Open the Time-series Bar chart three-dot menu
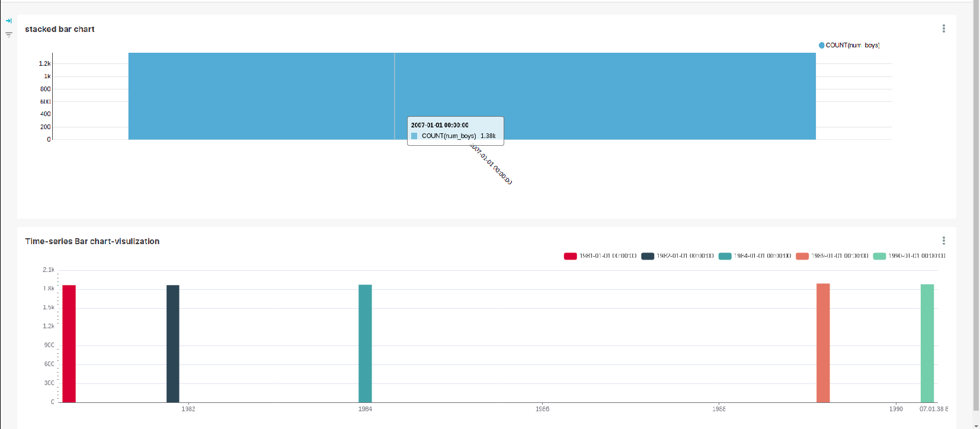Viewport: 980px width, 429px height. (x=944, y=241)
